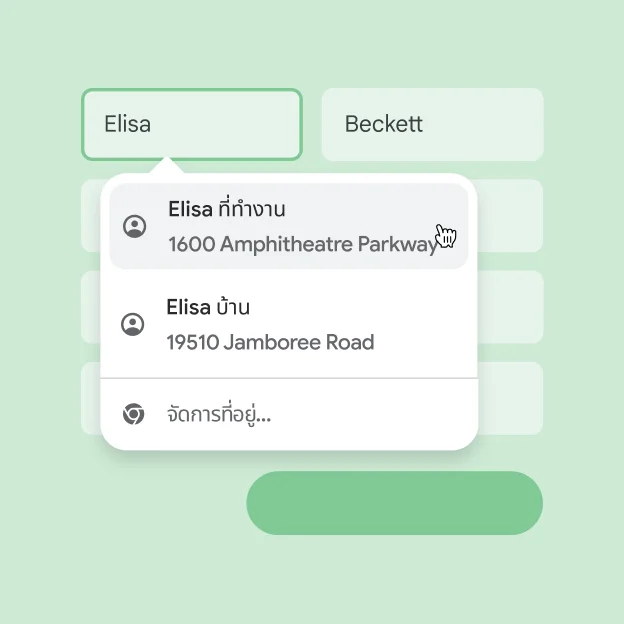Click the bold Elisa name above 1600 Amphitheatre
Image resolution: width=624 pixels, height=624 pixels.
point(190,210)
